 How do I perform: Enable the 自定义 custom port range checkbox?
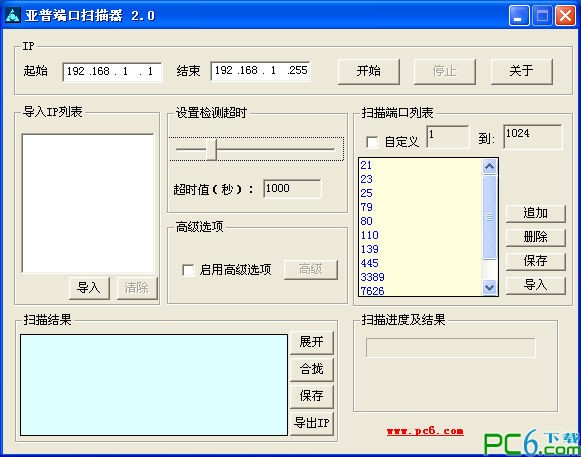pyautogui.click(x=372, y=142)
